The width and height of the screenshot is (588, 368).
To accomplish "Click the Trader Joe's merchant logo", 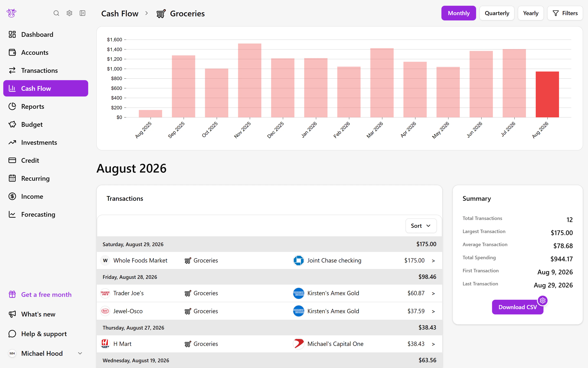I will (105, 293).
